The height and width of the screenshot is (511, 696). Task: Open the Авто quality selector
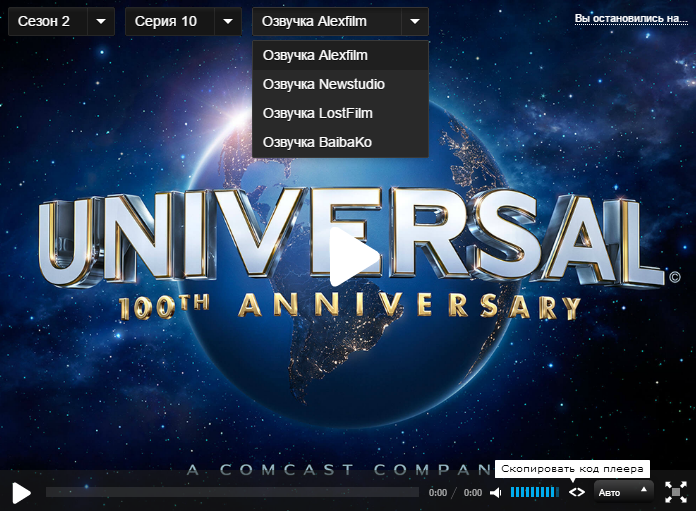pyautogui.click(x=623, y=492)
